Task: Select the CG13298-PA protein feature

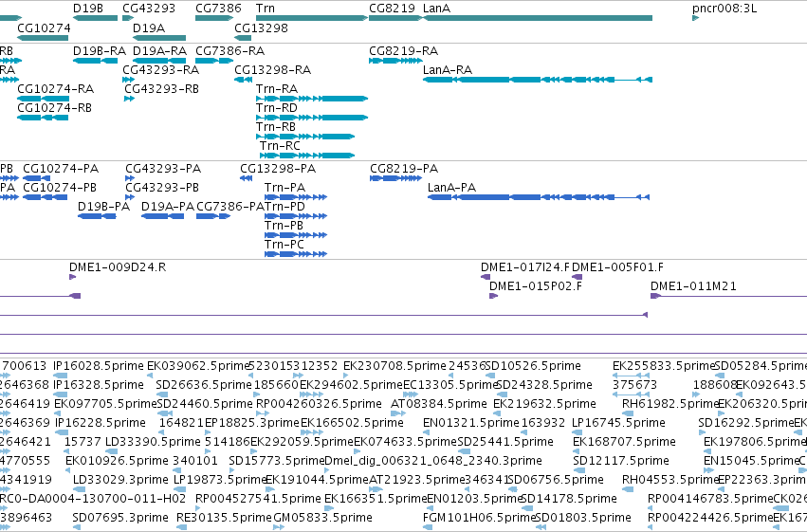Action: 246,178
